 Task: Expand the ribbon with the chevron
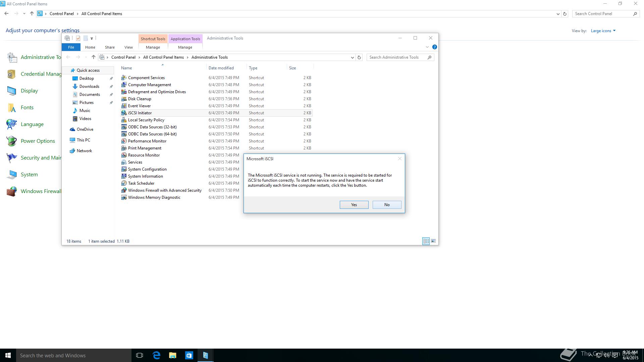427,47
